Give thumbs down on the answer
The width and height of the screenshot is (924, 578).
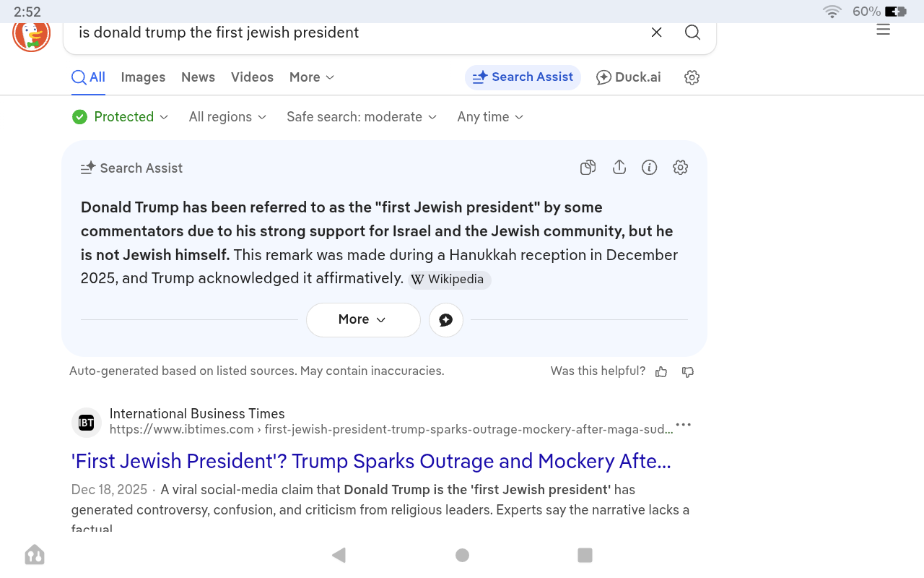click(687, 372)
